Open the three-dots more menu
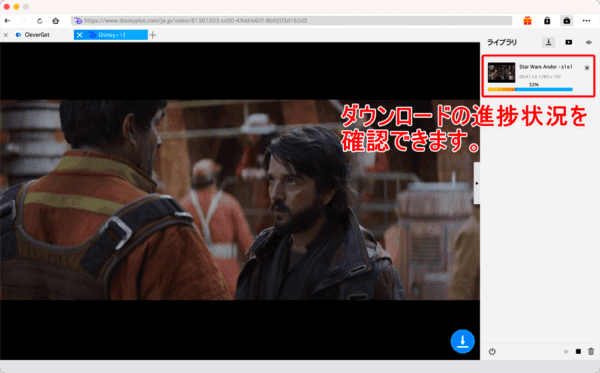Image resolution: width=600 pixels, height=373 pixels. [x=587, y=21]
